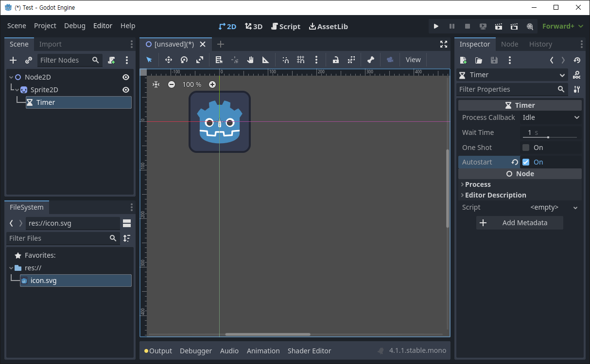Load an existing resource folder icon
The width and height of the screenshot is (590, 364).
tap(479, 60)
